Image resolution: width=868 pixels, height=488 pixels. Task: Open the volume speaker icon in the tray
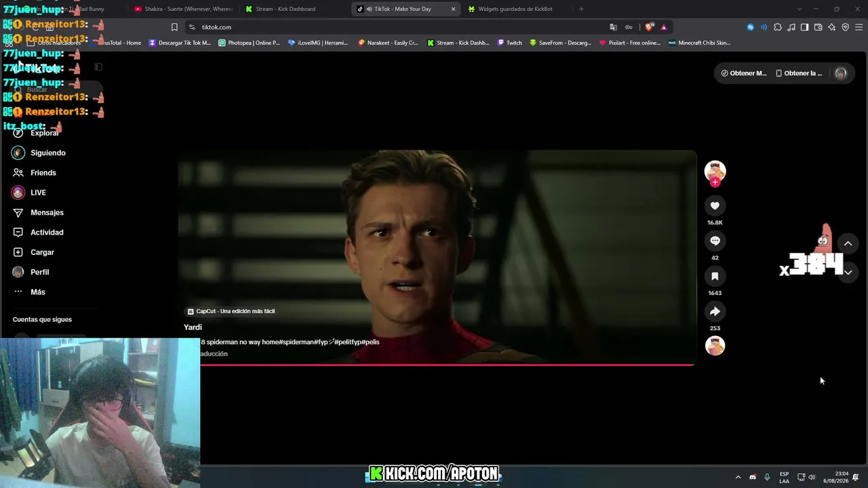pos(812,477)
